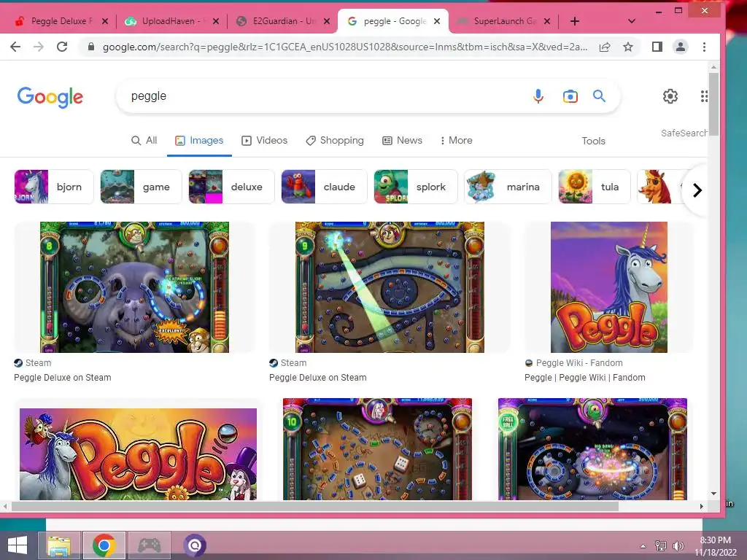
Task: Open the SafeSearch setting
Action: (684, 133)
